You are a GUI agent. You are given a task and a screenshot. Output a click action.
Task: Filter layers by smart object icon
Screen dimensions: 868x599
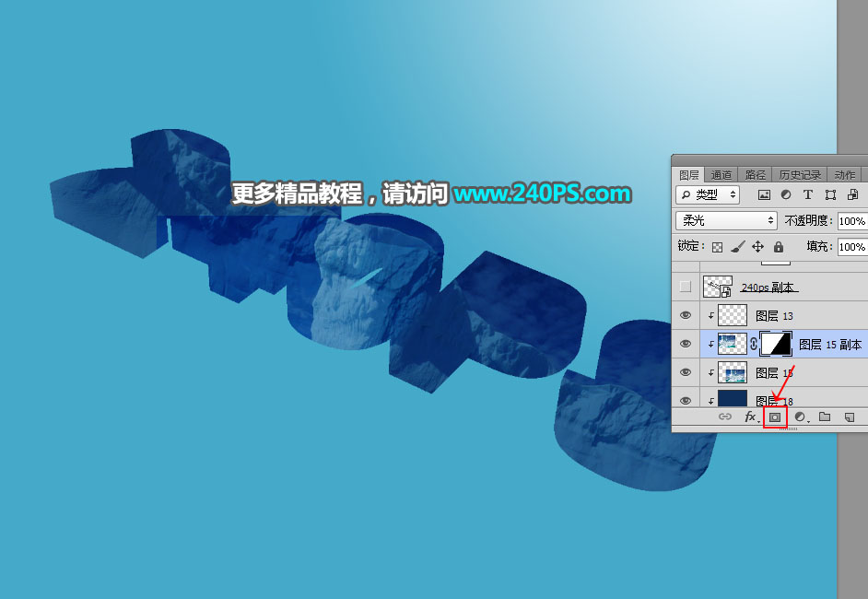pyautogui.click(x=852, y=194)
